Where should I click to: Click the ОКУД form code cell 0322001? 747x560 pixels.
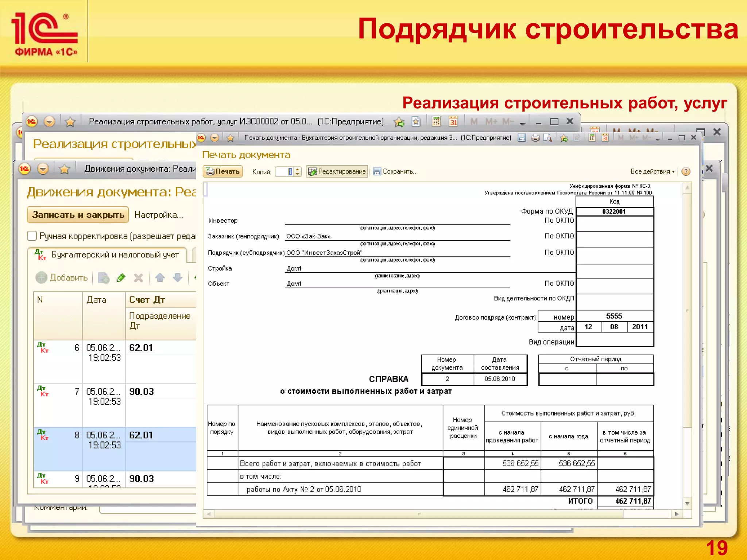click(x=614, y=211)
